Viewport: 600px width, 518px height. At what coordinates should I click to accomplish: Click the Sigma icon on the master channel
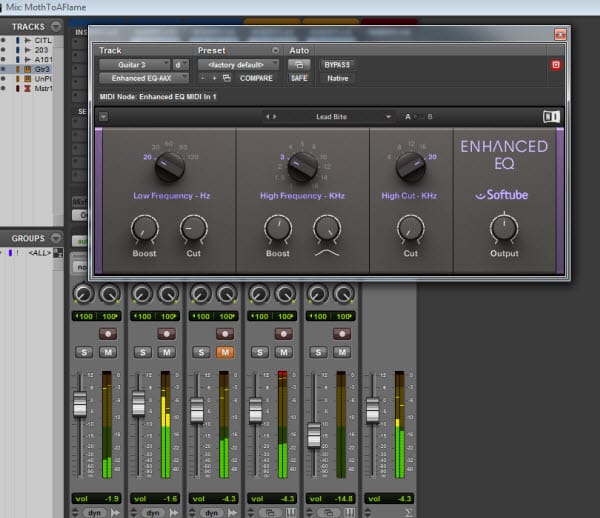(x=408, y=512)
